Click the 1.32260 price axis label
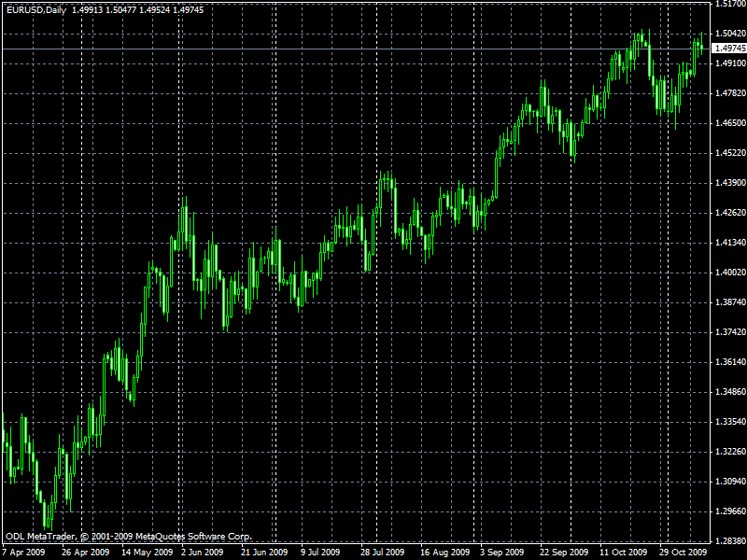This screenshot has height=560, width=747. [730, 452]
